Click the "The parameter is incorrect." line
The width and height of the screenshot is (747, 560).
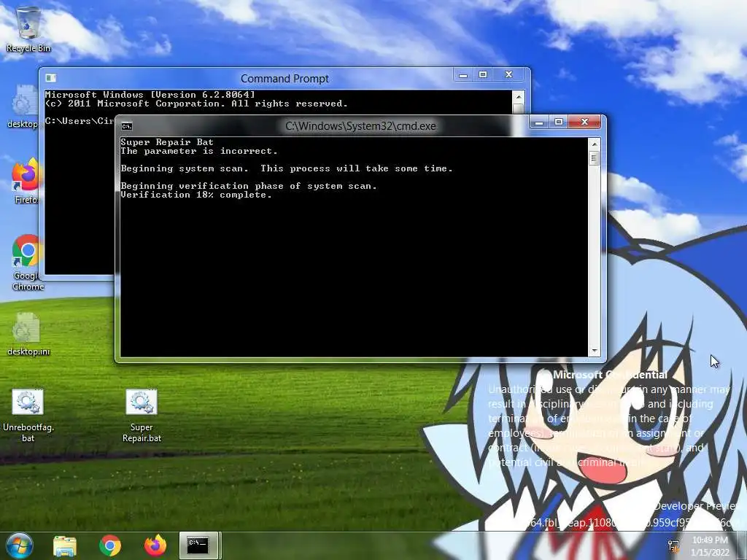pos(199,151)
